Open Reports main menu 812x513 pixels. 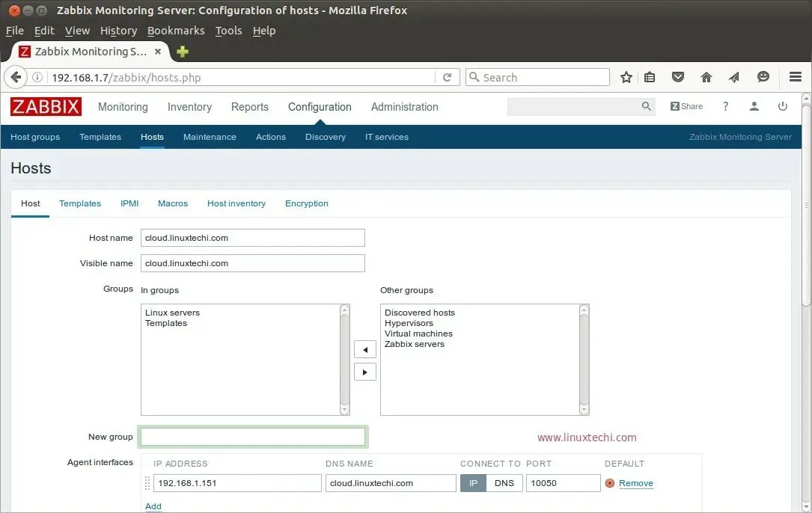tap(250, 107)
